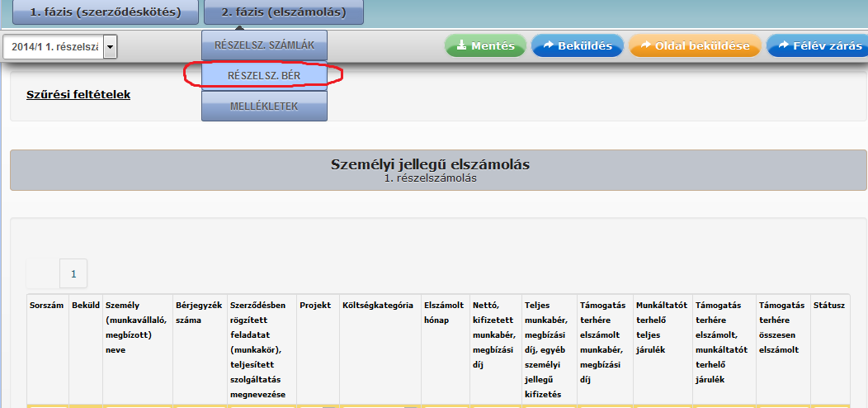Image resolution: width=868 pixels, height=408 pixels.
Task: Click the Teljes munkabér, megbízási díj header
Action: [x=548, y=350]
